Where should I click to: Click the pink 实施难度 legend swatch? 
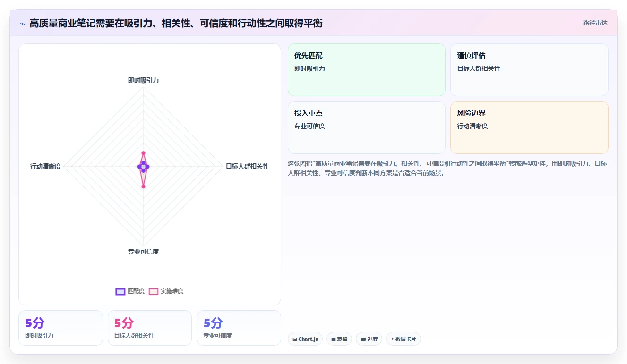(x=154, y=291)
